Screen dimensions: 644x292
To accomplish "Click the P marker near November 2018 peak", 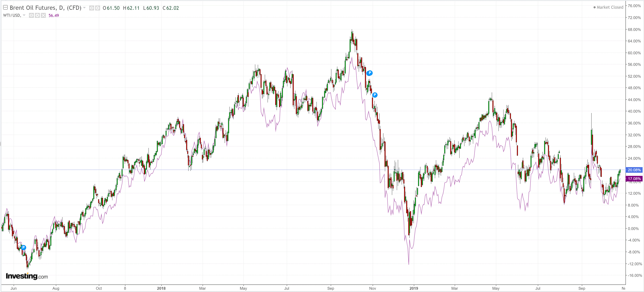I will coord(369,73).
